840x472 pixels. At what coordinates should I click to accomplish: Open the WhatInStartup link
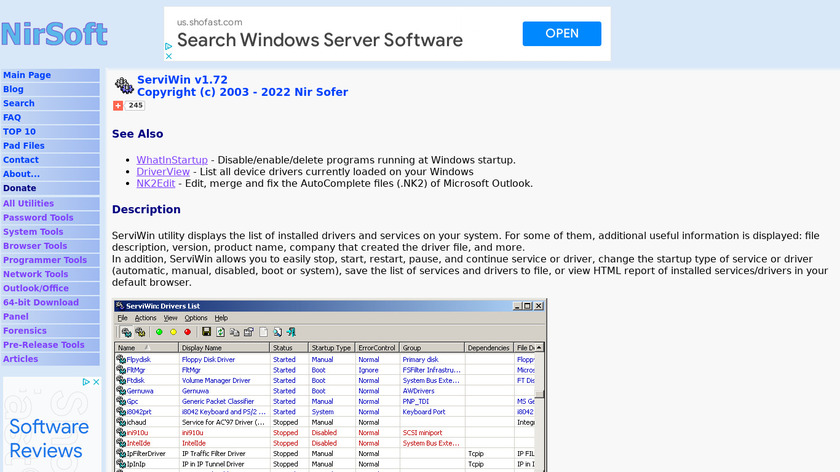pos(172,160)
